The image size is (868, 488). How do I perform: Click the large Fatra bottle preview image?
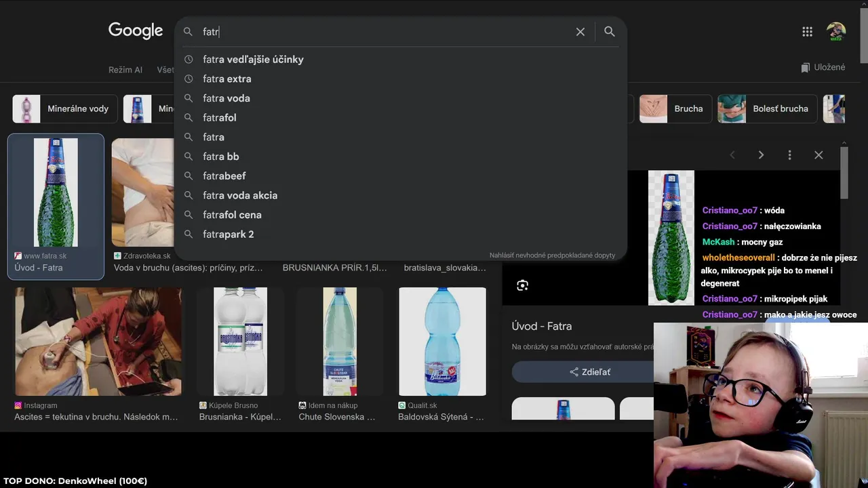[x=671, y=237]
